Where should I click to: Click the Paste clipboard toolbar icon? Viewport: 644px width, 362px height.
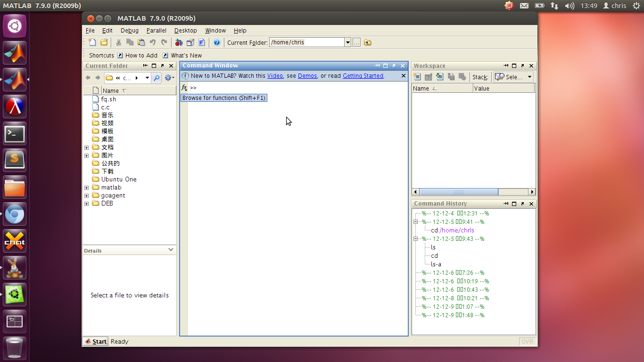(141, 42)
